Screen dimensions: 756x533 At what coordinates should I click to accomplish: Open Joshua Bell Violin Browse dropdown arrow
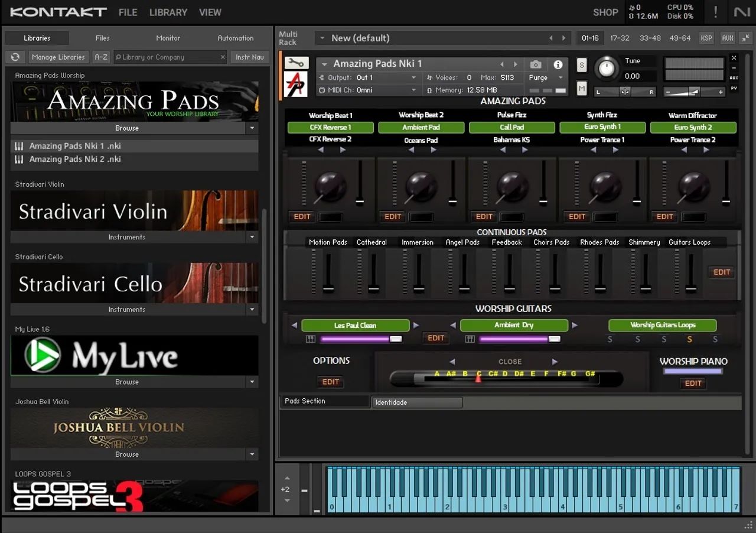[x=252, y=454]
